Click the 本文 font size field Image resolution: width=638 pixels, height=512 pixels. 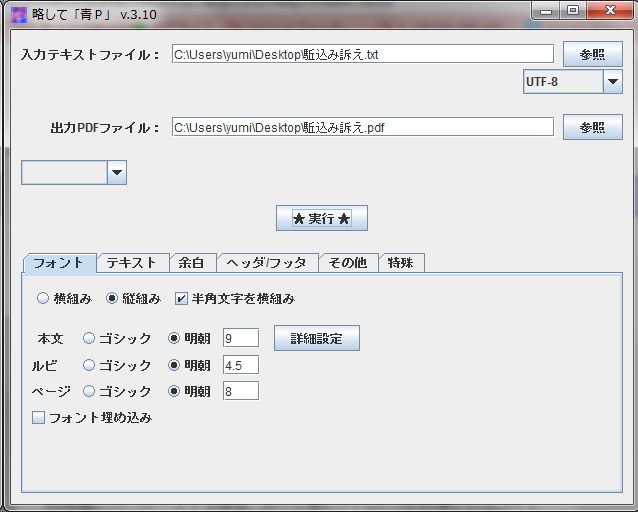tap(240, 338)
